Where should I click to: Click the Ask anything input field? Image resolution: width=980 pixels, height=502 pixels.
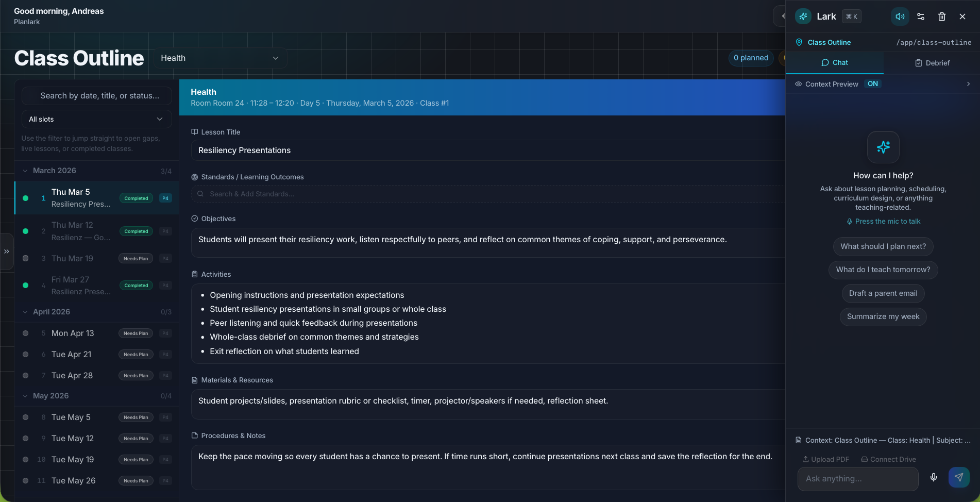(x=857, y=478)
